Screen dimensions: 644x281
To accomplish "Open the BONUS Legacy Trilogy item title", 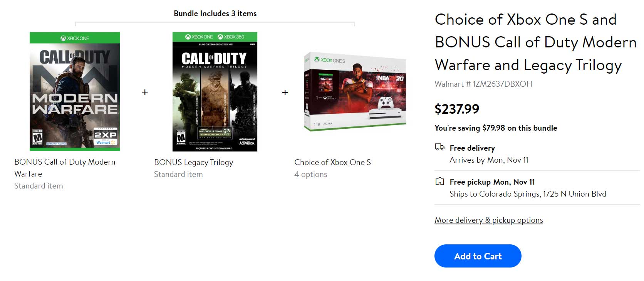I will coord(193,162).
